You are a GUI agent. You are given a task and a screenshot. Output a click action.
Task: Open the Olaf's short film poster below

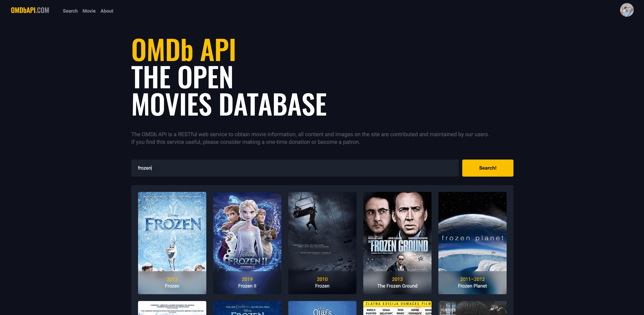coord(322,309)
